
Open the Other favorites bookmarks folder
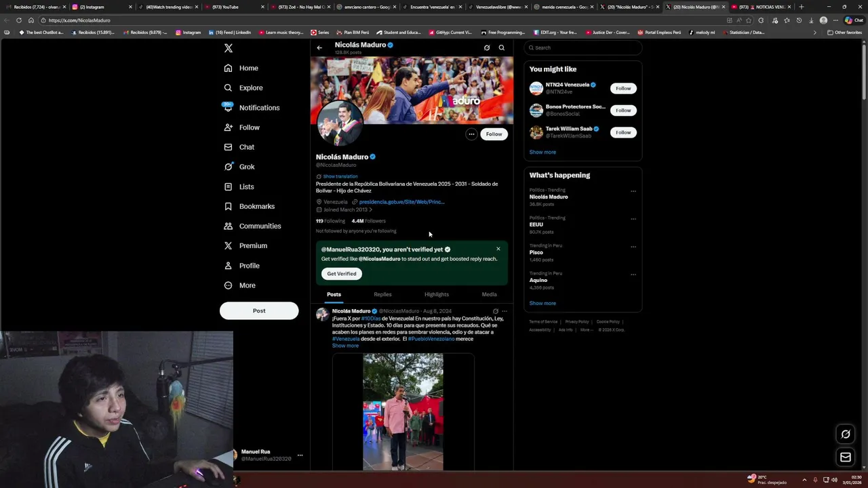click(x=845, y=33)
